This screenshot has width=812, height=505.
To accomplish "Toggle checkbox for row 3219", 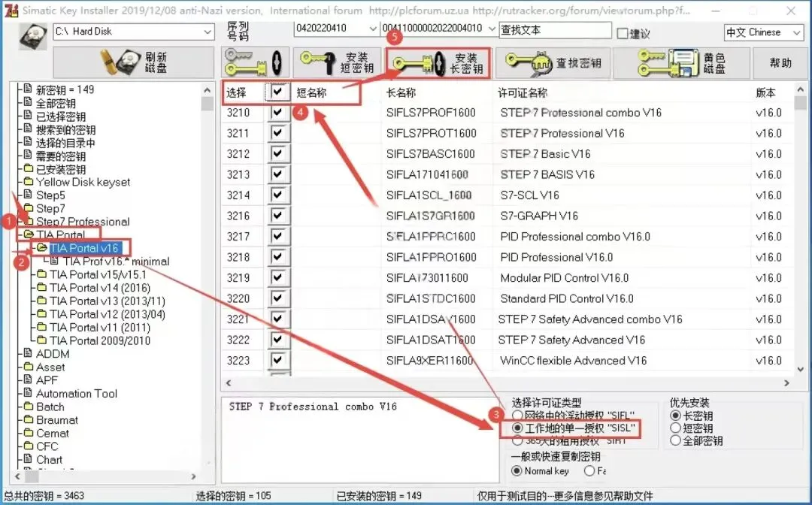I will point(278,278).
